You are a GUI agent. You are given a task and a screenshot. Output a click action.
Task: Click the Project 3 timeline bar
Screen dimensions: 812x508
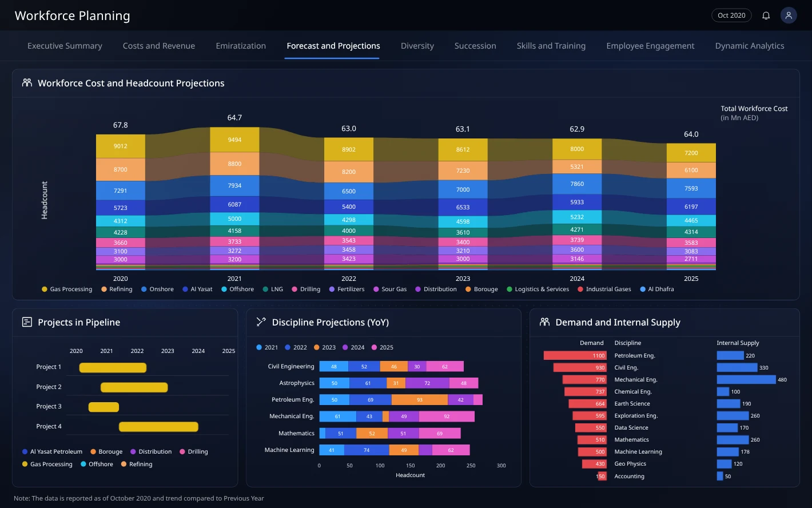click(x=104, y=407)
